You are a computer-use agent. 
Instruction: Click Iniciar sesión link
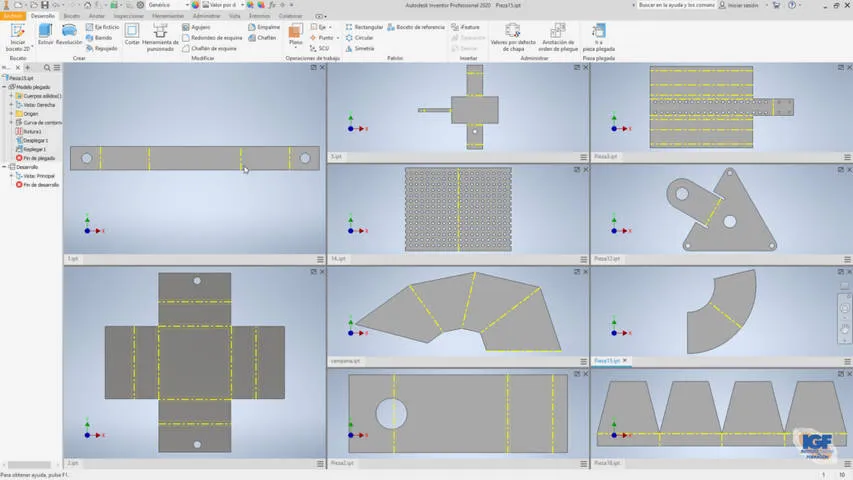738,5
